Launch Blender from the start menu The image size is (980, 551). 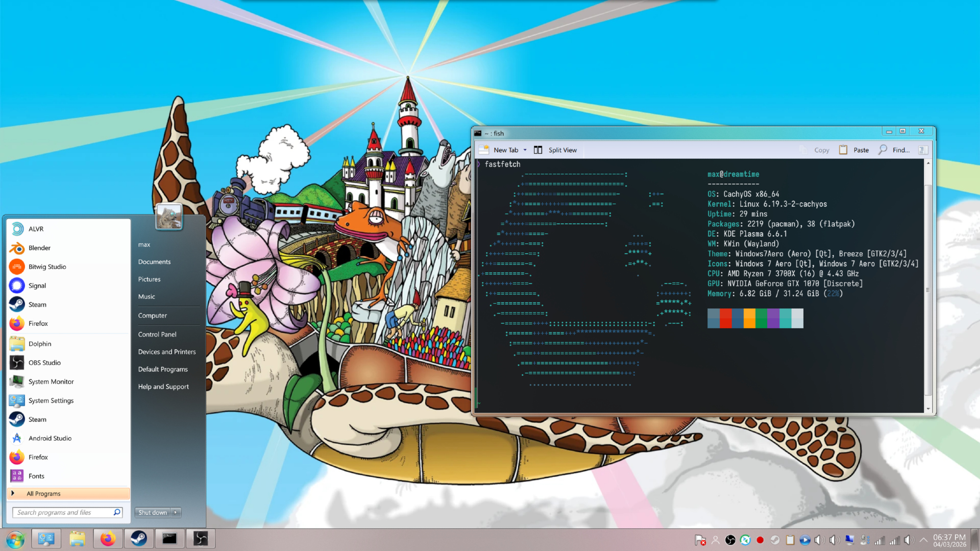point(39,248)
